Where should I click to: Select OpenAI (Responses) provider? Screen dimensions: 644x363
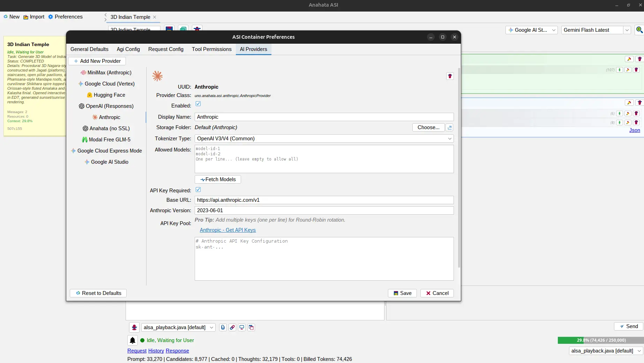pos(106,106)
